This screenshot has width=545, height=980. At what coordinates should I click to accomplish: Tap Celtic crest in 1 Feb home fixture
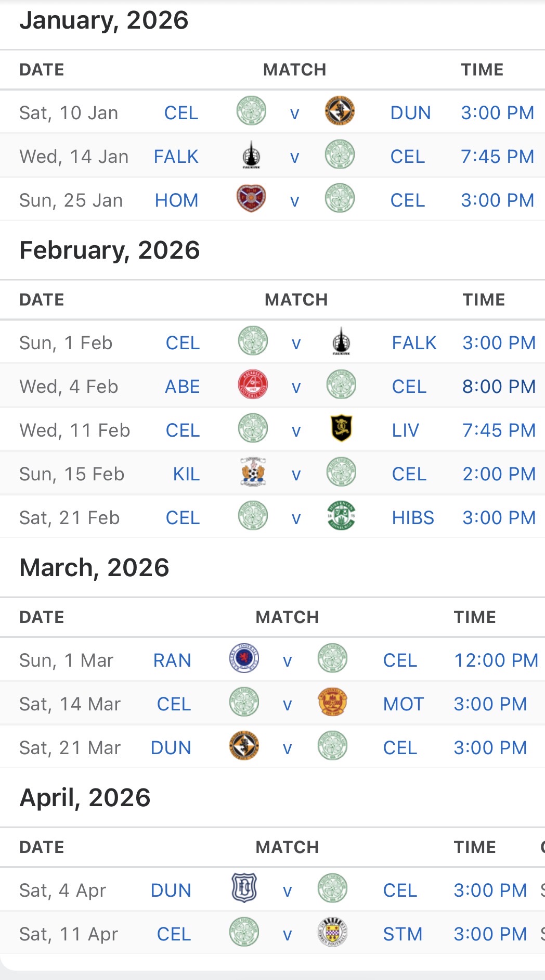pos(253,341)
